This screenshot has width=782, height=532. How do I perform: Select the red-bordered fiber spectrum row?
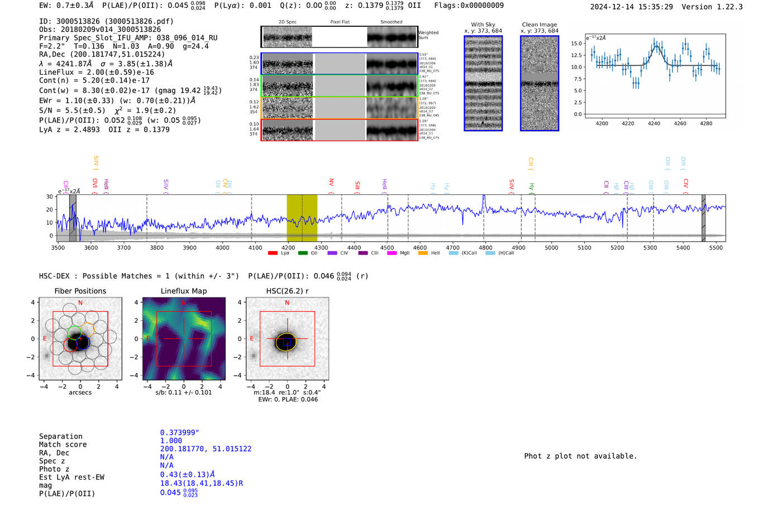pyautogui.click(x=339, y=130)
